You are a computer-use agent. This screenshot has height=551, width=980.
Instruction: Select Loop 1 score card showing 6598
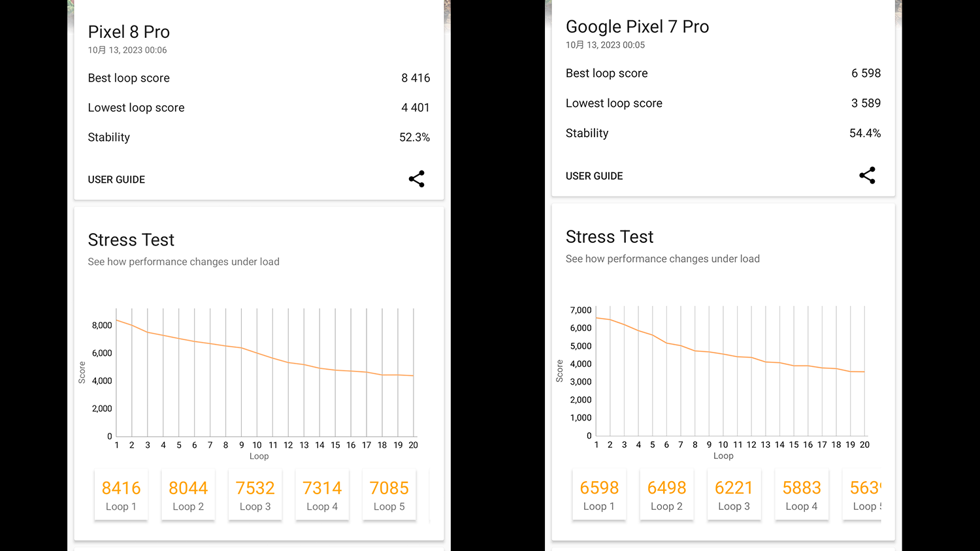pos(599,495)
